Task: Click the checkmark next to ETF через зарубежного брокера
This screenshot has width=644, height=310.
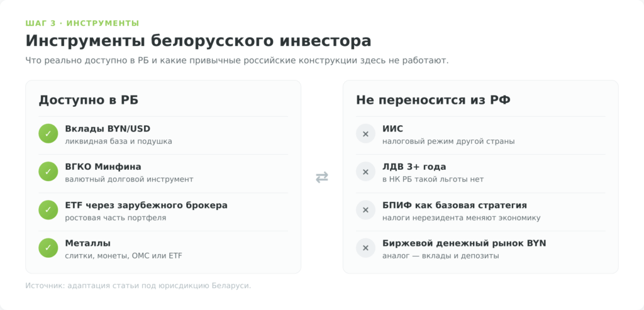Action: pos(48,210)
